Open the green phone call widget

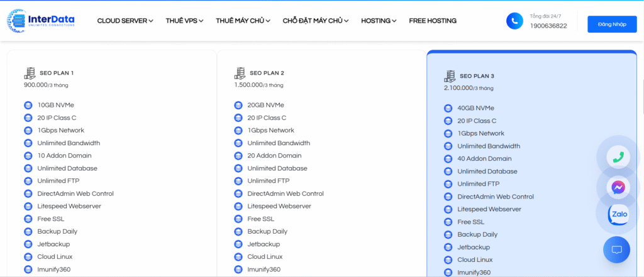point(618,157)
